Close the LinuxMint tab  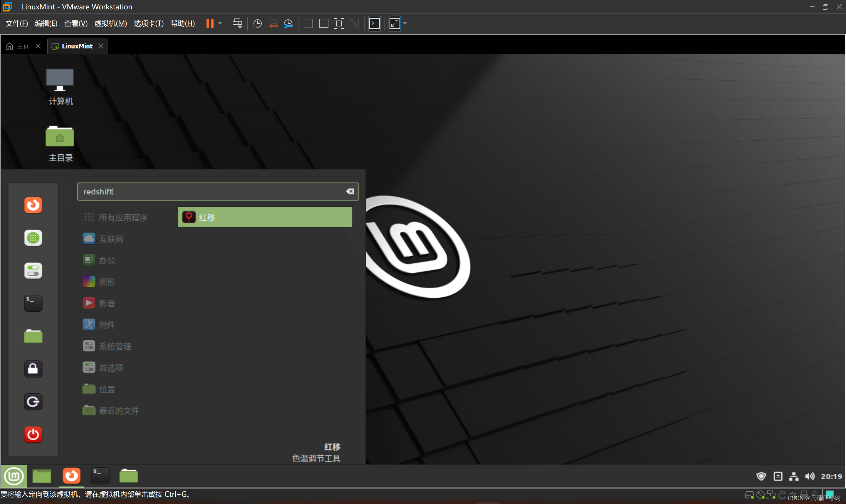(101, 46)
